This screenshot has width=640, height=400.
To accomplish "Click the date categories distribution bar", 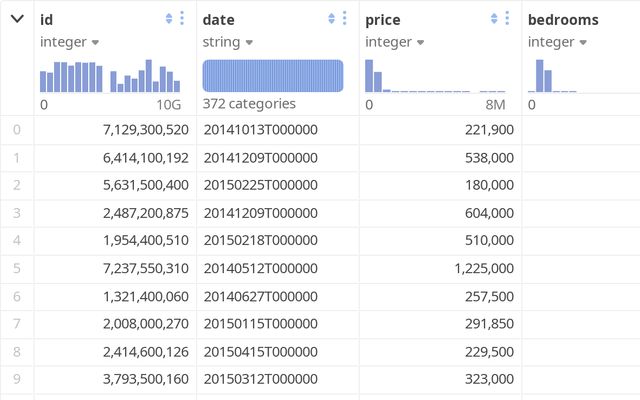I will (273, 76).
